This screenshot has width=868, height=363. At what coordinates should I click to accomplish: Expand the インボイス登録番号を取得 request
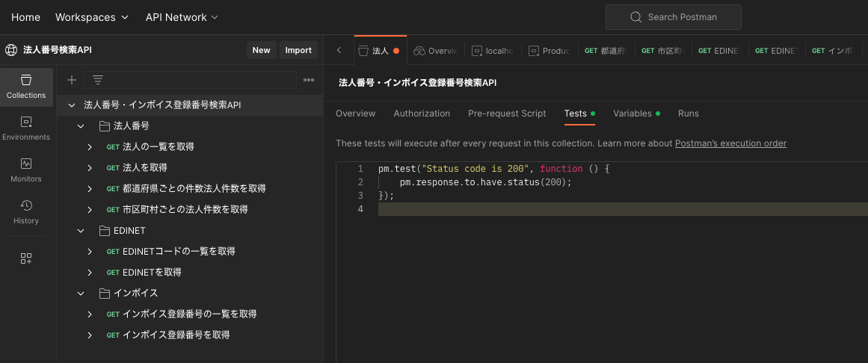coord(90,335)
